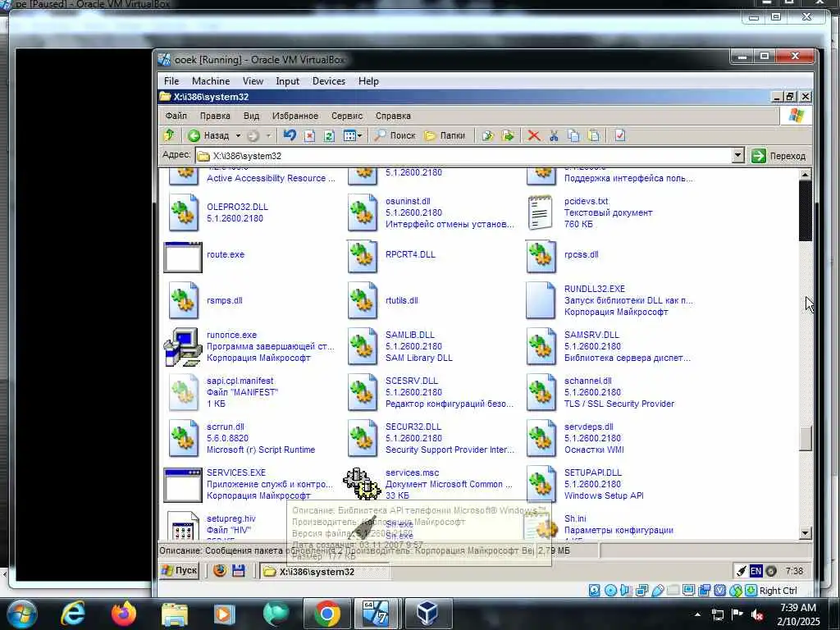
Task: Select the SERVICES.EXE file icon
Action: pos(183,485)
